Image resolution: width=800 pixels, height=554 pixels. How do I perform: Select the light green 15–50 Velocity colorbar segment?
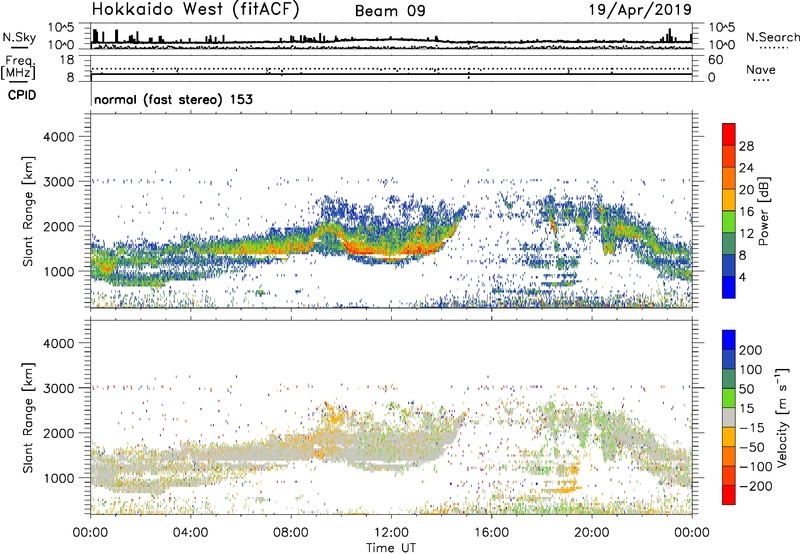pyautogui.click(x=729, y=398)
